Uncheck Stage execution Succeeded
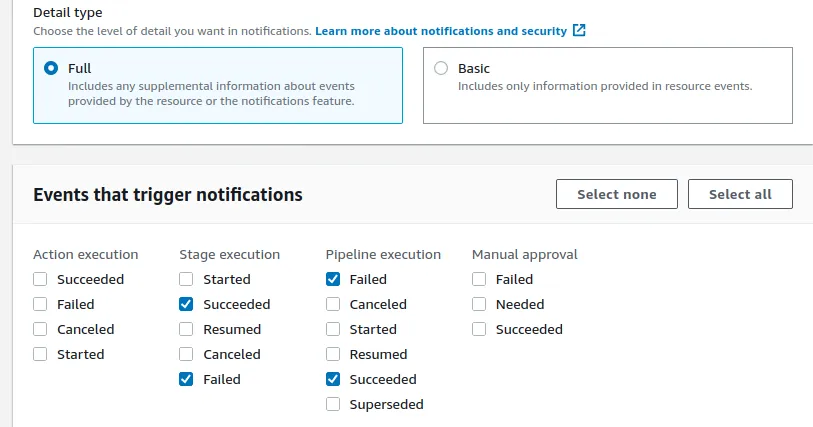Image resolution: width=813 pixels, height=427 pixels. tap(186, 305)
